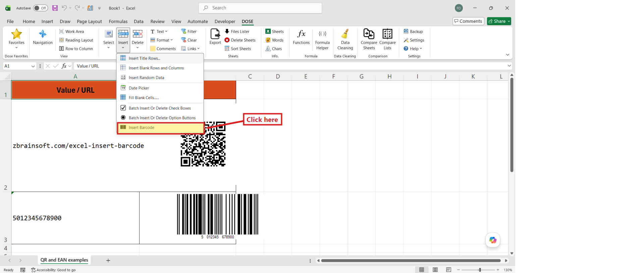Toggle AutoSave switch
Viewport: 644px width, 273px height.
pyautogui.click(x=41, y=8)
